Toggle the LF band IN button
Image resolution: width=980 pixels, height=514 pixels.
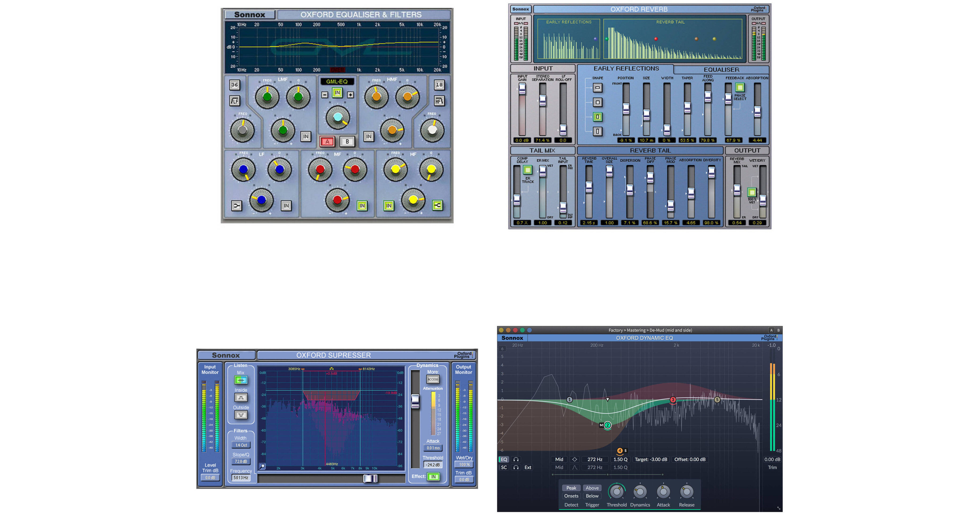point(286,206)
